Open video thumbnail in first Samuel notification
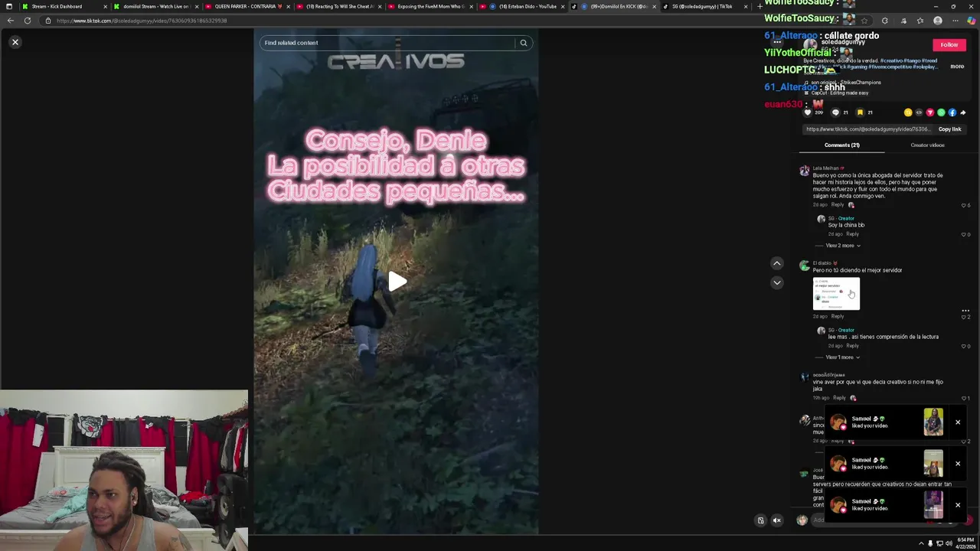980x551 pixels. pyautogui.click(x=933, y=422)
